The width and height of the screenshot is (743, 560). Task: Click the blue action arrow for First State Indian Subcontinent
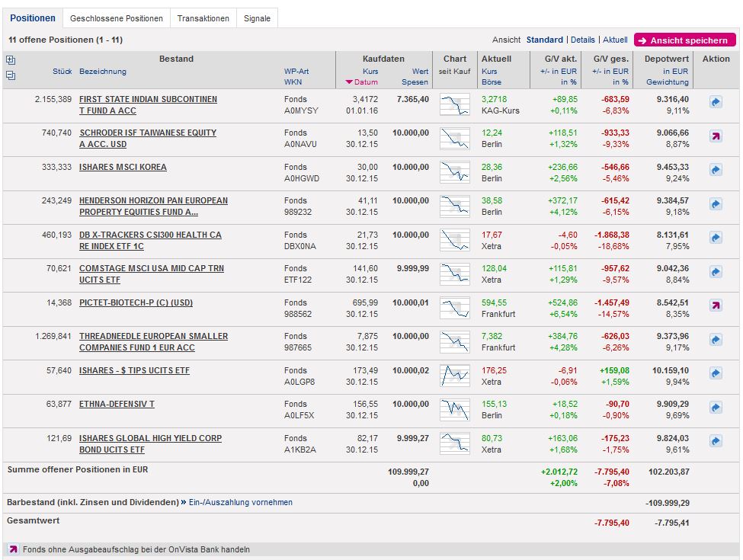(716, 102)
